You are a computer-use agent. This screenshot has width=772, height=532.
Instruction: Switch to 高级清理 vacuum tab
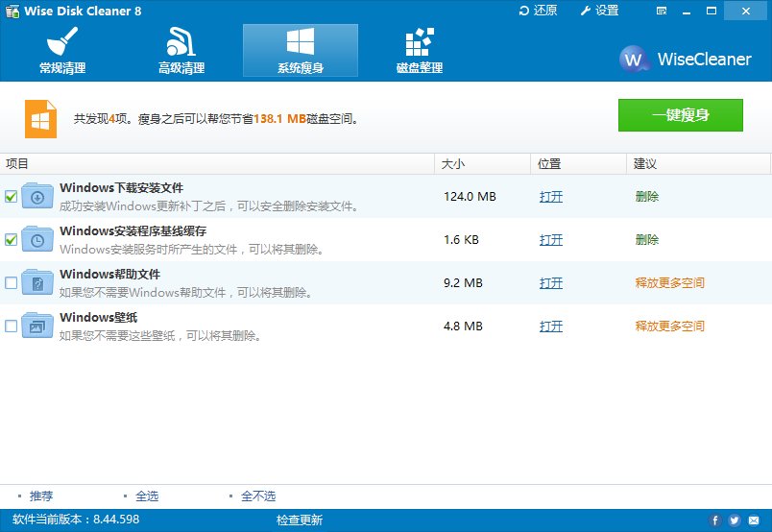[181, 50]
